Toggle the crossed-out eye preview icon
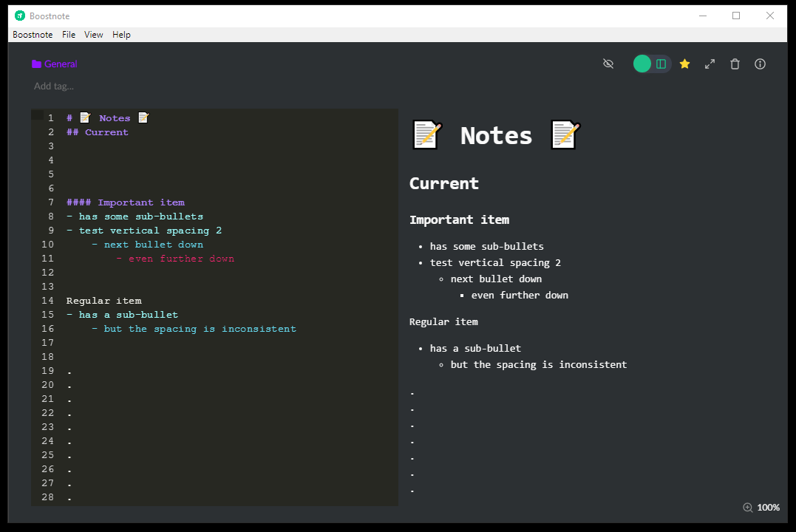796x532 pixels. 608,64
